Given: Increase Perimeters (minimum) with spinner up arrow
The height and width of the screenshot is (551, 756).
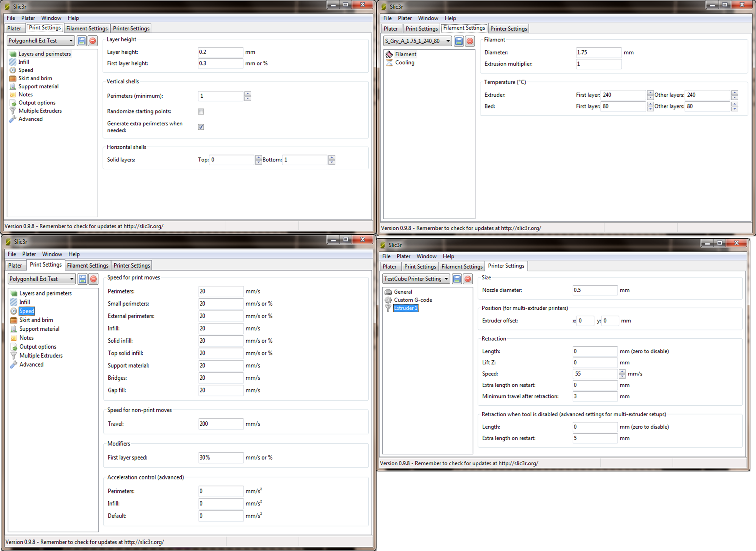Looking at the screenshot, I should coord(248,94).
